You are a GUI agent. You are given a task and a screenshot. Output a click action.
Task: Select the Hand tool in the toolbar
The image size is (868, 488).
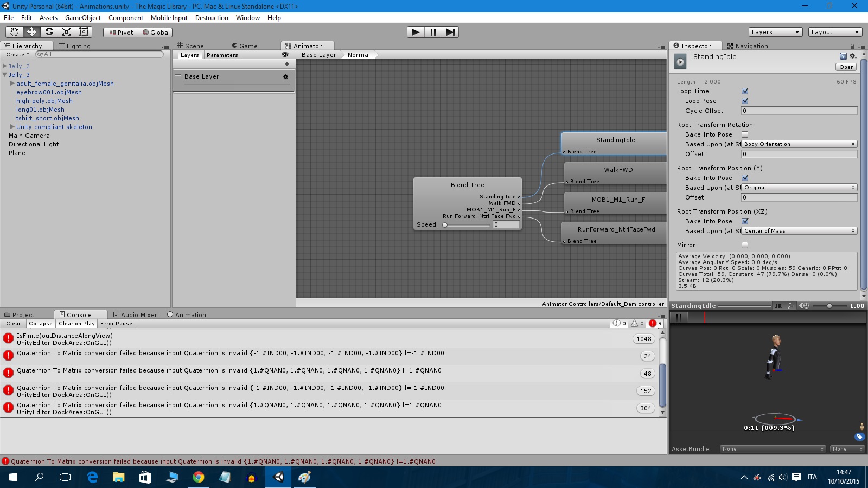click(x=14, y=32)
